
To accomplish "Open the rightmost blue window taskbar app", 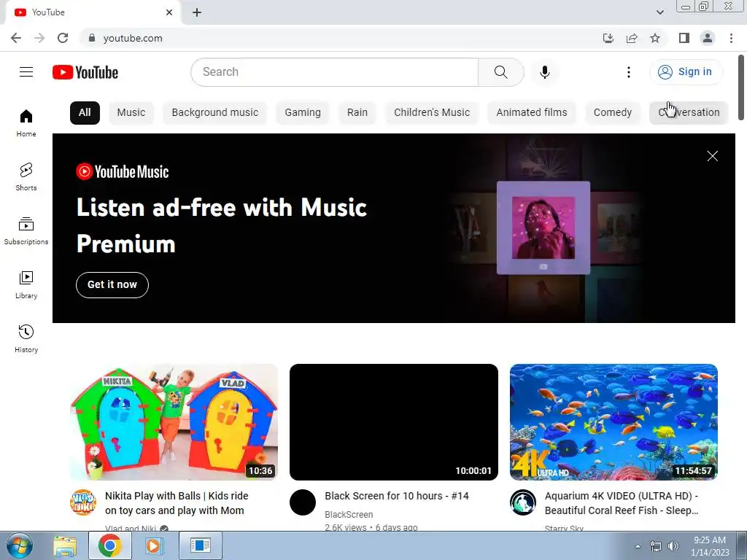I will [201, 545].
